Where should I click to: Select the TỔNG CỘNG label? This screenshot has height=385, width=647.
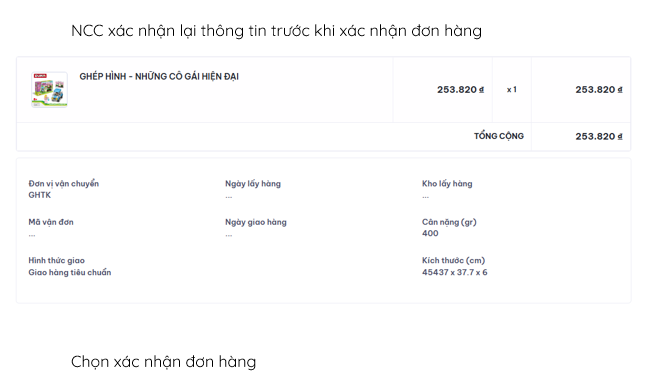click(x=499, y=136)
